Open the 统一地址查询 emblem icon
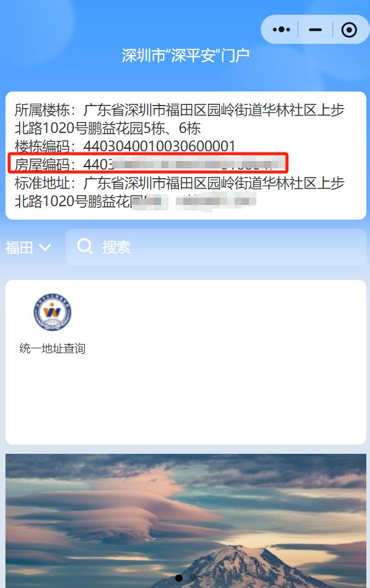 (52, 312)
